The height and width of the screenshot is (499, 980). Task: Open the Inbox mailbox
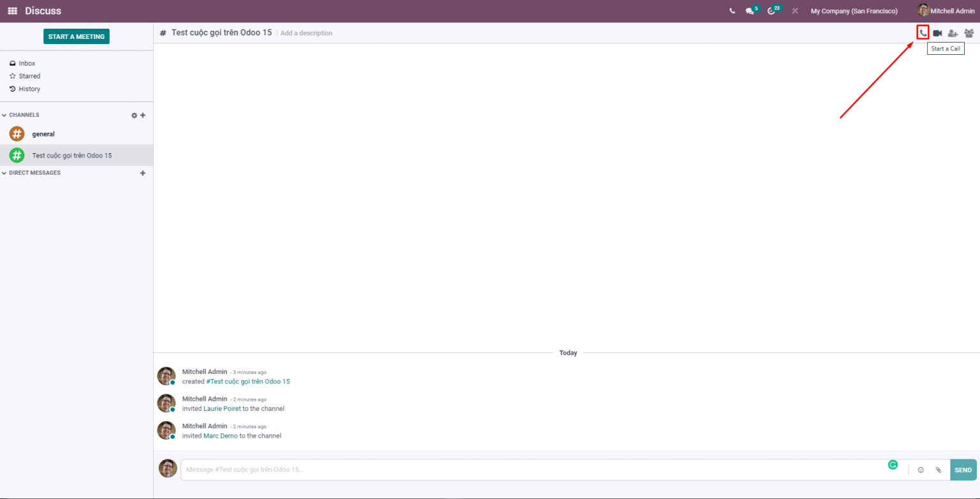[27, 63]
